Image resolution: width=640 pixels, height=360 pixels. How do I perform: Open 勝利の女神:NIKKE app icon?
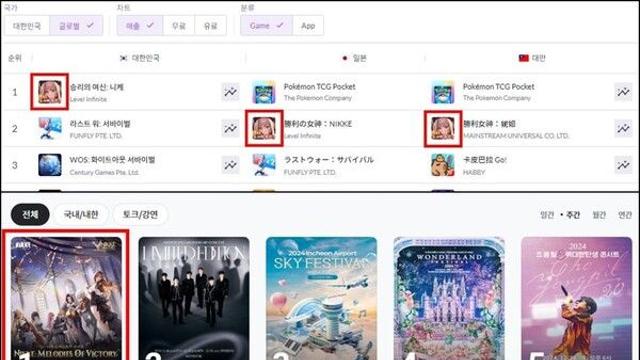(264, 128)
